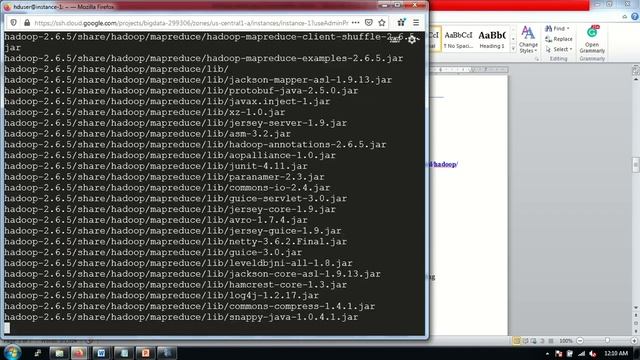640x360 pixels.
Task: Click the Open Grammarly button
Action: pyautogui.click(x=592, y=40)
